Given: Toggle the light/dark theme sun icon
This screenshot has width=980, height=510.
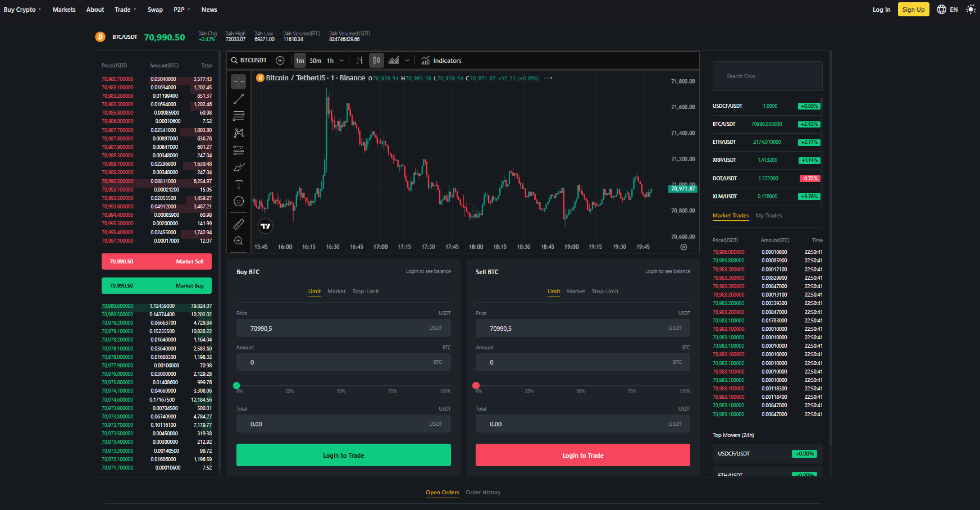Looking at the screenshot, I should tap(970, 10).
